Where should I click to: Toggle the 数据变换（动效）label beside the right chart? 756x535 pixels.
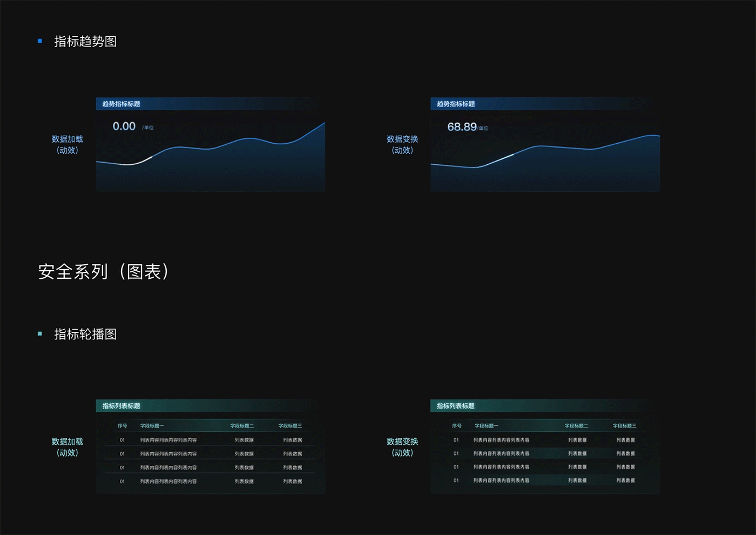402,144
